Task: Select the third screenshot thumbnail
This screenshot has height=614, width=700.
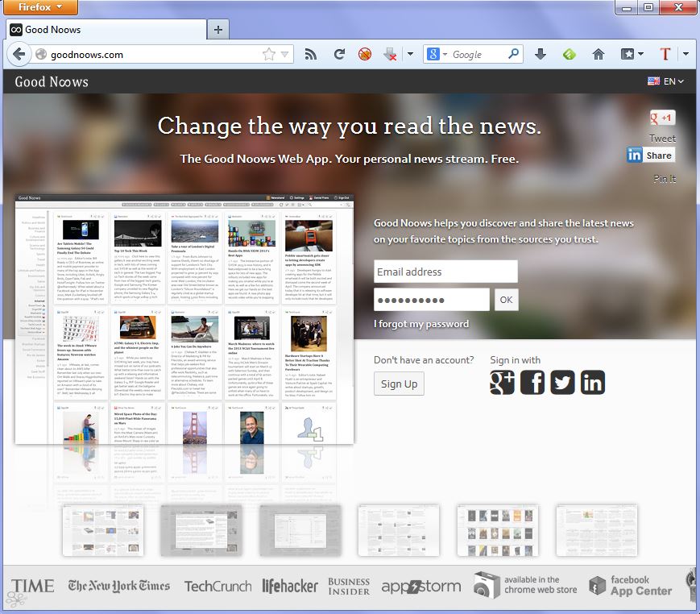Action: pos(300,530)
